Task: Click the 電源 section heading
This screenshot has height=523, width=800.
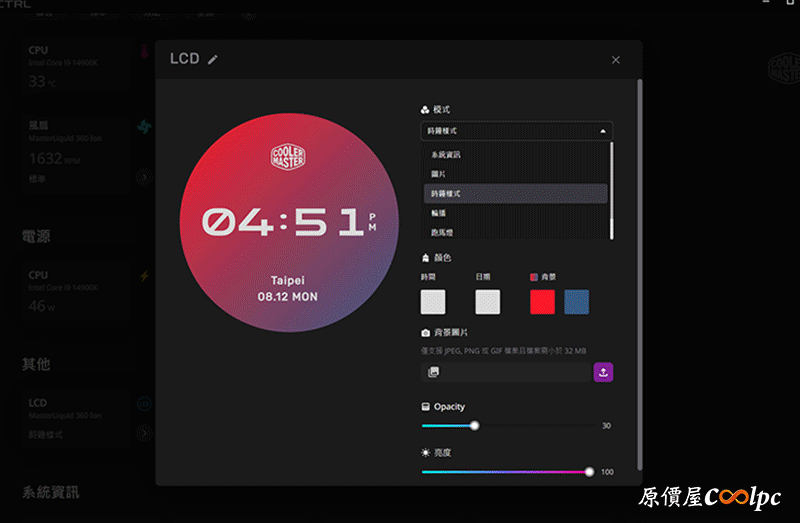Action: [x=36, y=236]
